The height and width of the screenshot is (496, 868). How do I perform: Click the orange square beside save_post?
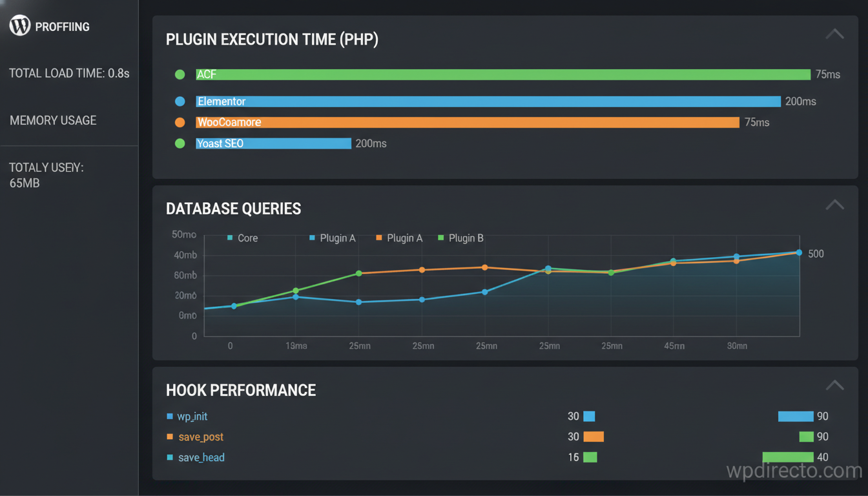[170, 437]
